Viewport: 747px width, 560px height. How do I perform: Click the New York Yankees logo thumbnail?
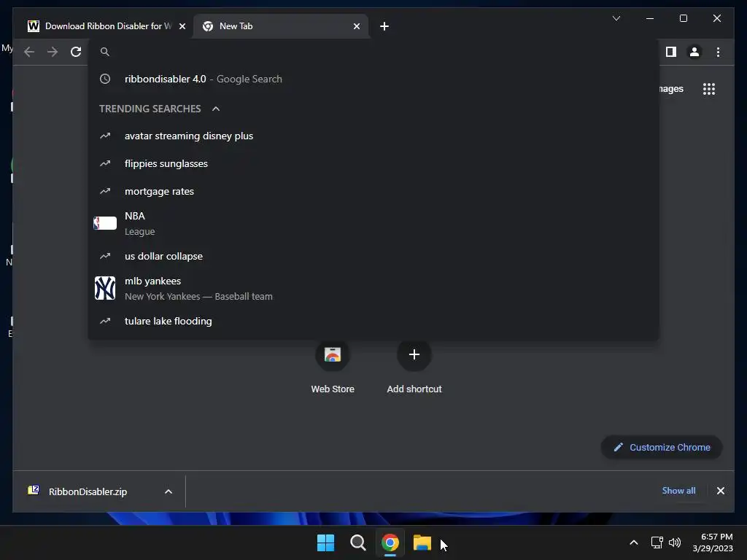click(105, 288)
